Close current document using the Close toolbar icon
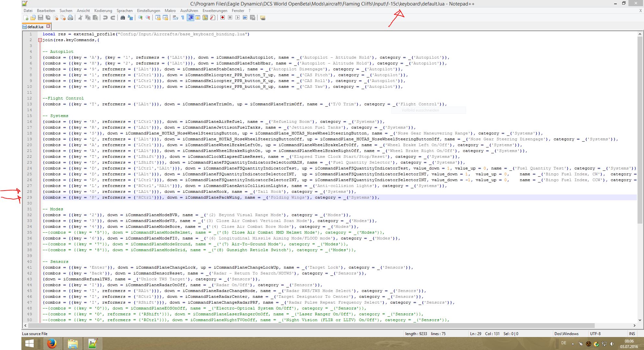This screenshot has height=350, width=644. 55,18
